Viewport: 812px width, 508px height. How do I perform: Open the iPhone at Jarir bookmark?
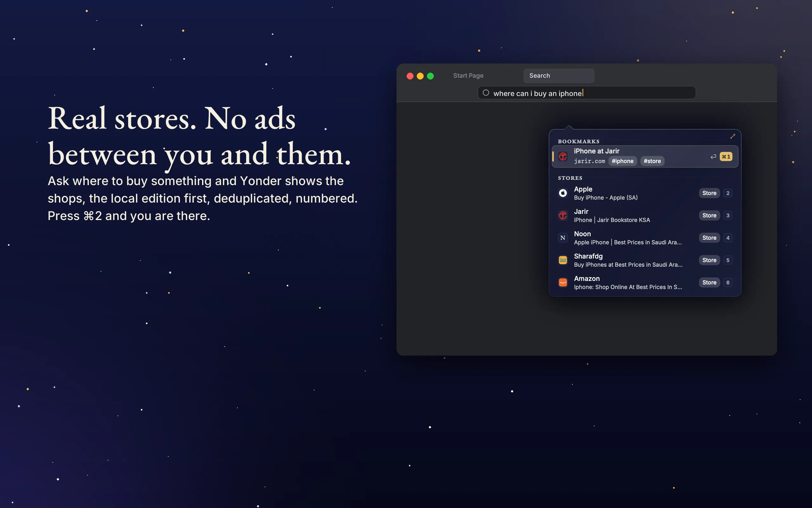(x=645, y=156)
